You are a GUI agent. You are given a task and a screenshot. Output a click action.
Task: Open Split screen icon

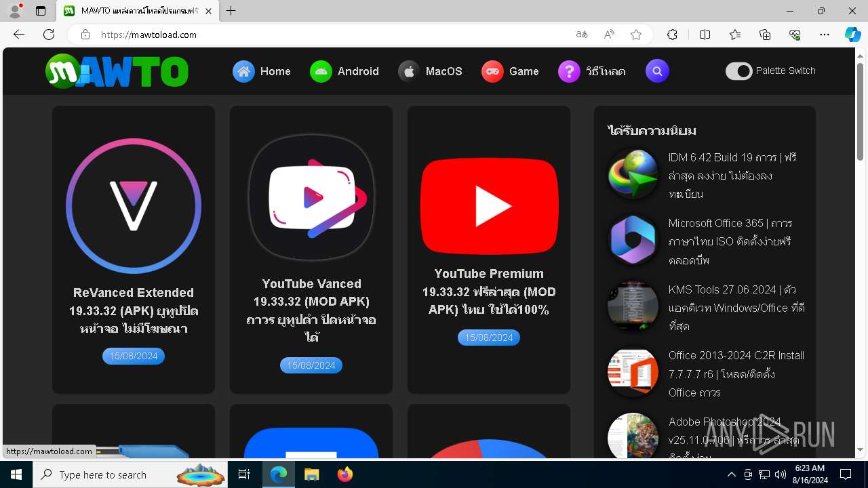click(705, 35)
